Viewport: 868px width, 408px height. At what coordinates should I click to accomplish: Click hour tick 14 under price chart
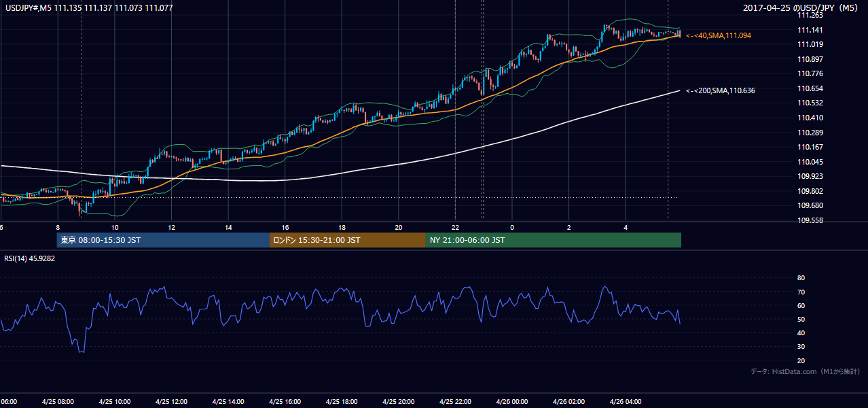(x=228, y=227)
